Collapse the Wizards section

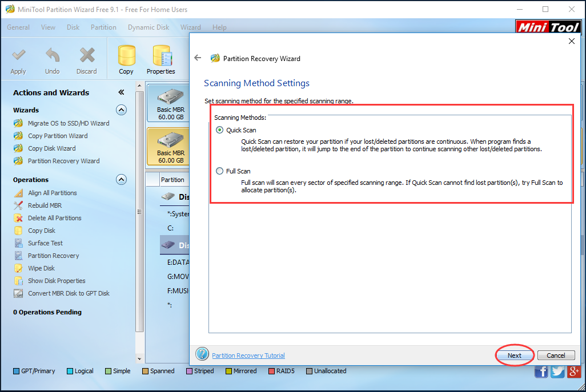pos(121,110)
